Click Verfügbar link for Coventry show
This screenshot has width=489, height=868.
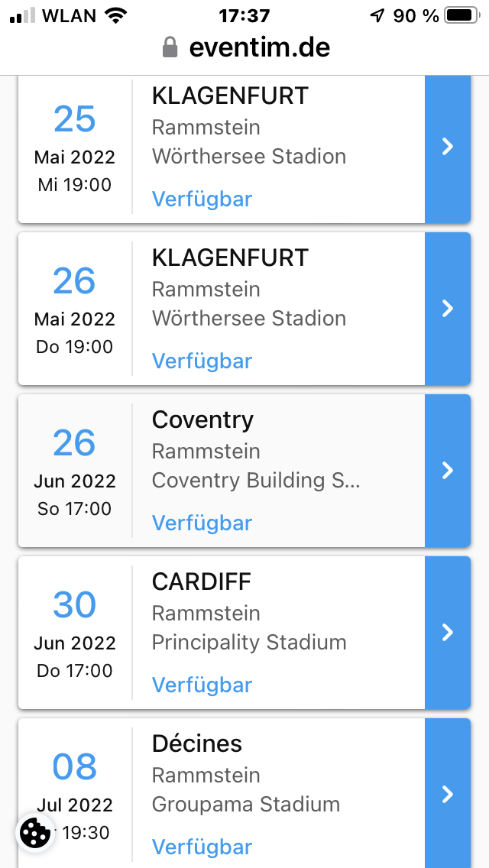202,523
